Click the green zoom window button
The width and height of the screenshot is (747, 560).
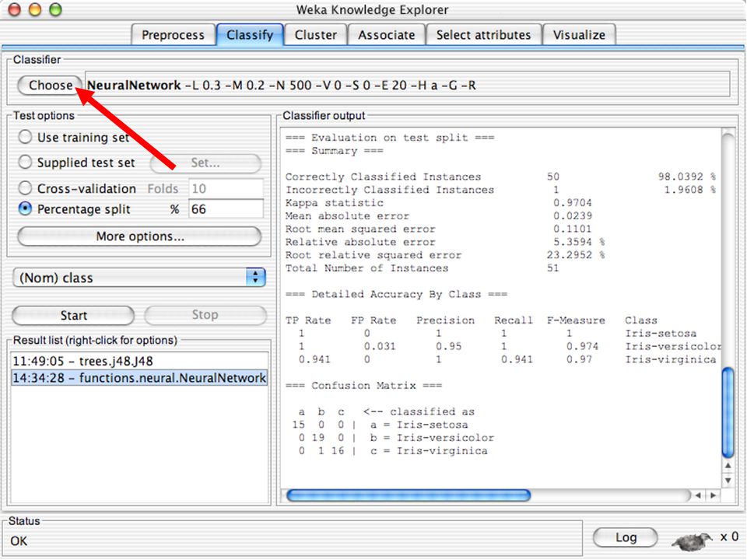click(x=56, y=9)
